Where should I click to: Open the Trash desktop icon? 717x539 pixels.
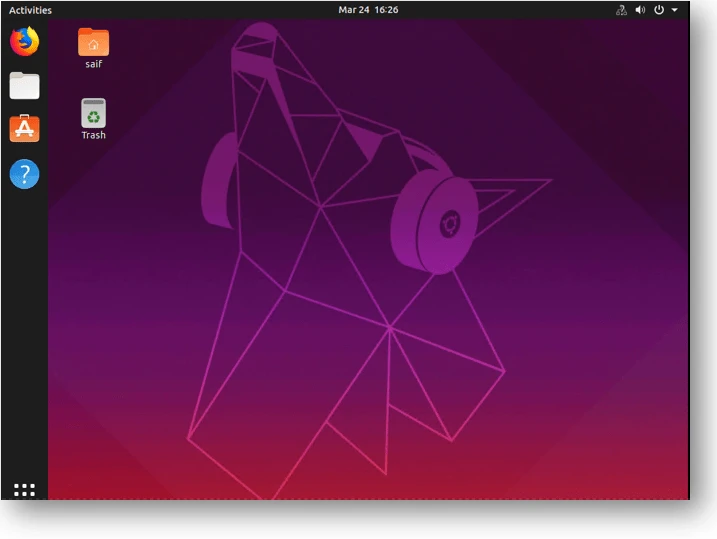pos(93,113)
